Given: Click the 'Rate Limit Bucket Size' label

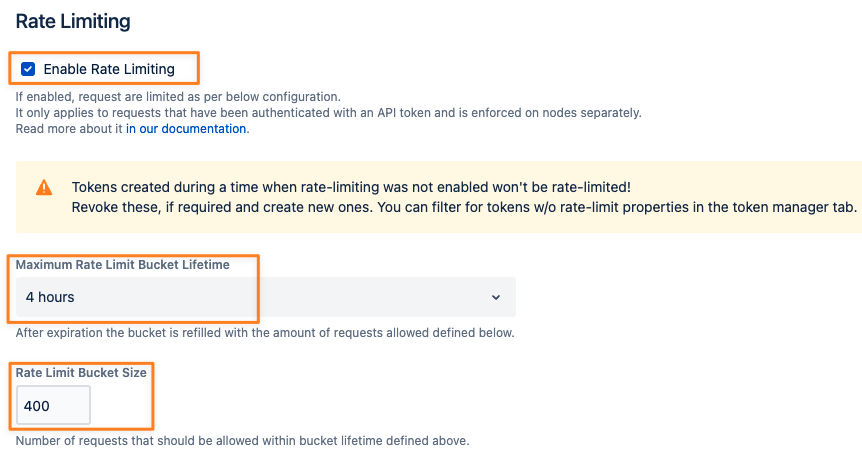Looking at the screenshot, I should click(x=81, y=373).
